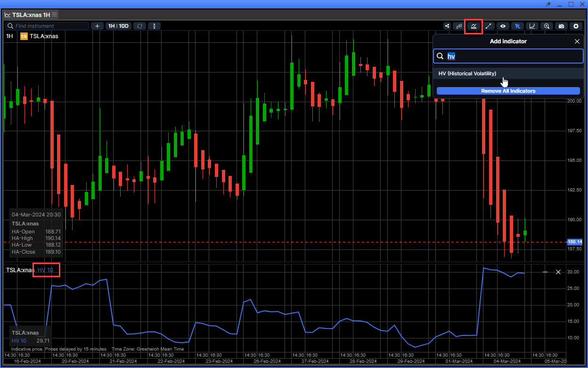Open chart sharing options
This screenshot has width=588, height=368.
point(447,26)
